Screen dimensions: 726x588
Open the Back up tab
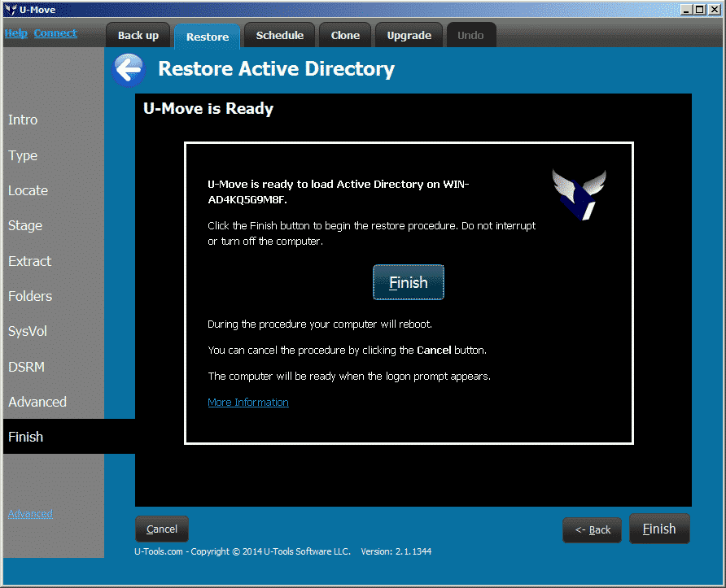[x=138, y=35]
